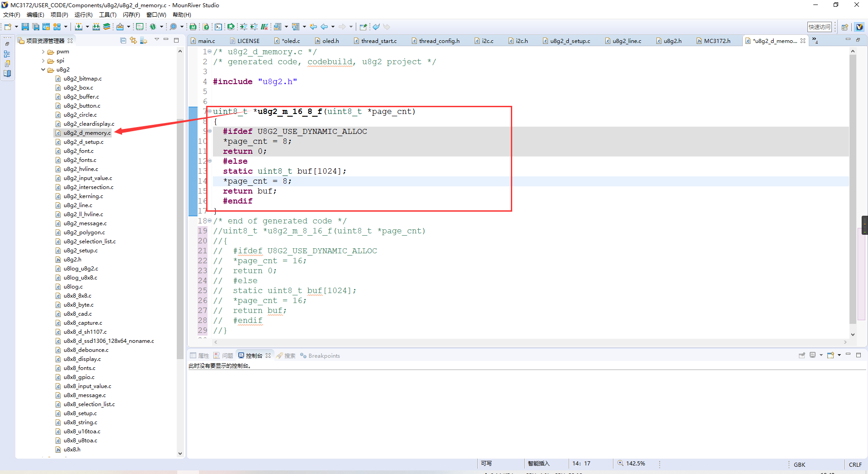The height and width of the screenshot is (474, 868).
Task: Click the Open Perspective icon
Action: 844,27
